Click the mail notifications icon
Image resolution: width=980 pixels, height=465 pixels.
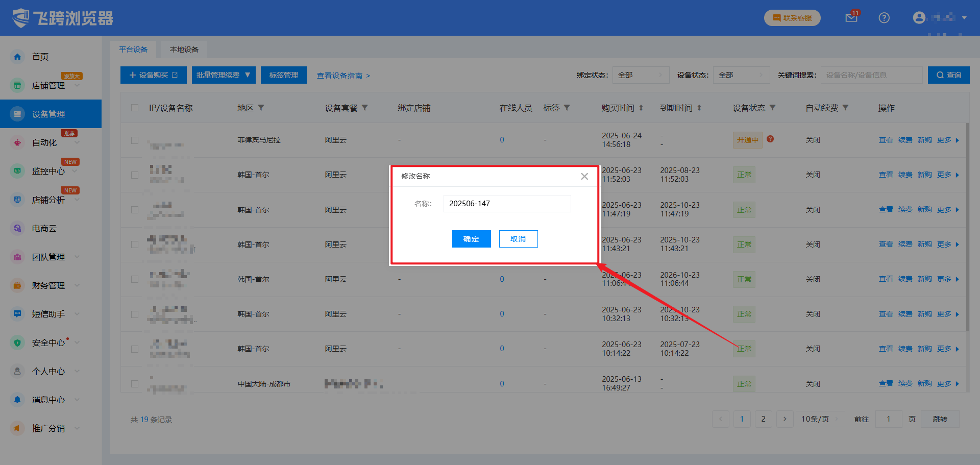click(x=851, y=18)
